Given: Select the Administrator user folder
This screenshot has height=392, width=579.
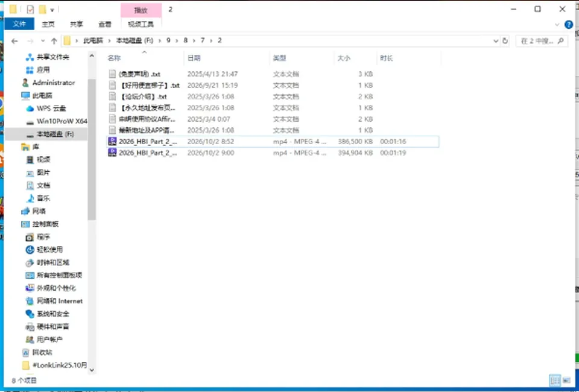Looking at the screenshot, I should [x=53, y=83].
